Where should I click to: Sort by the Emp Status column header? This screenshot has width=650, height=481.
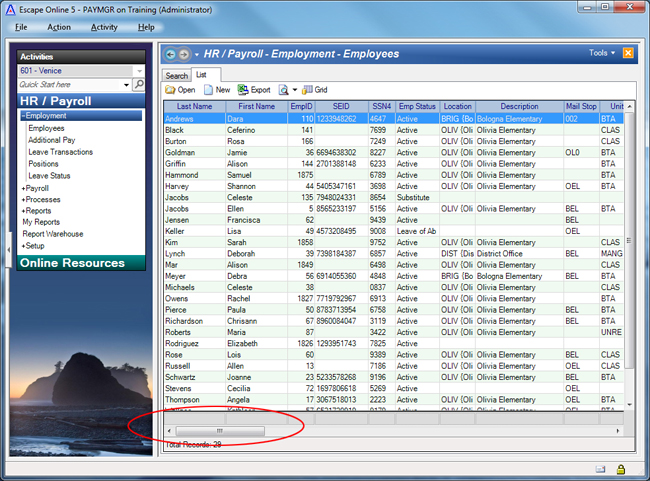pyautogui.click(x=417, y=107)
